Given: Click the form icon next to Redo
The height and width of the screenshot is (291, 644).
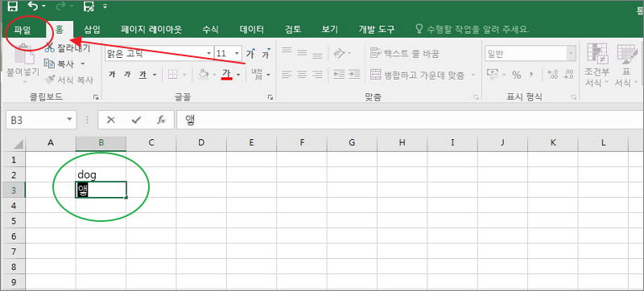Looking at the screenshot, I should 89,6.
